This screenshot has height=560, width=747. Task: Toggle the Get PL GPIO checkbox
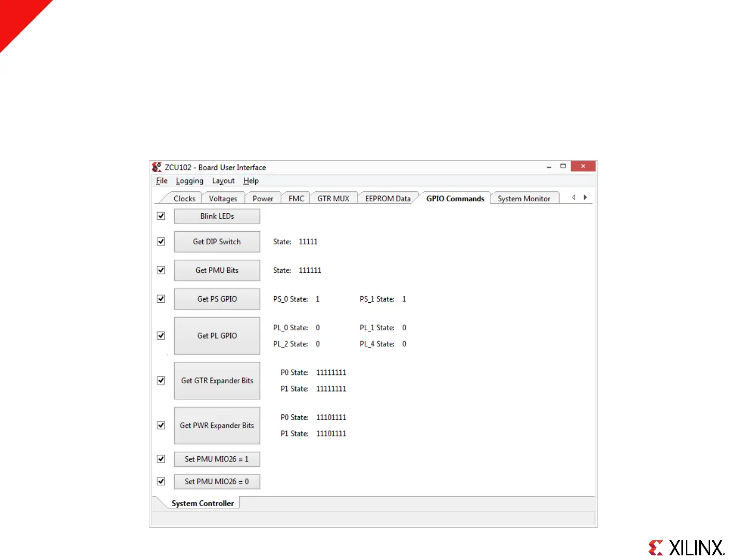point(161,335)
